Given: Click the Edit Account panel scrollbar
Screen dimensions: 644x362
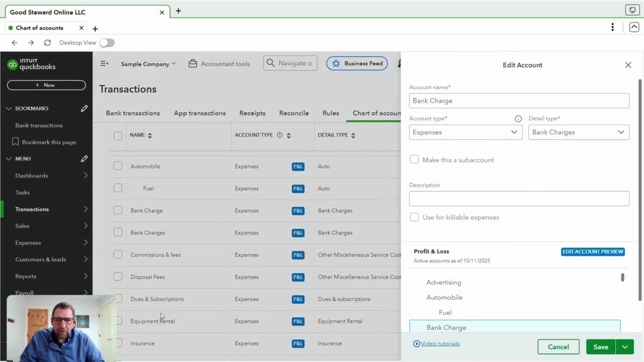Looking at the screenshot, I should pyautogui.click(x=640, y=190).
